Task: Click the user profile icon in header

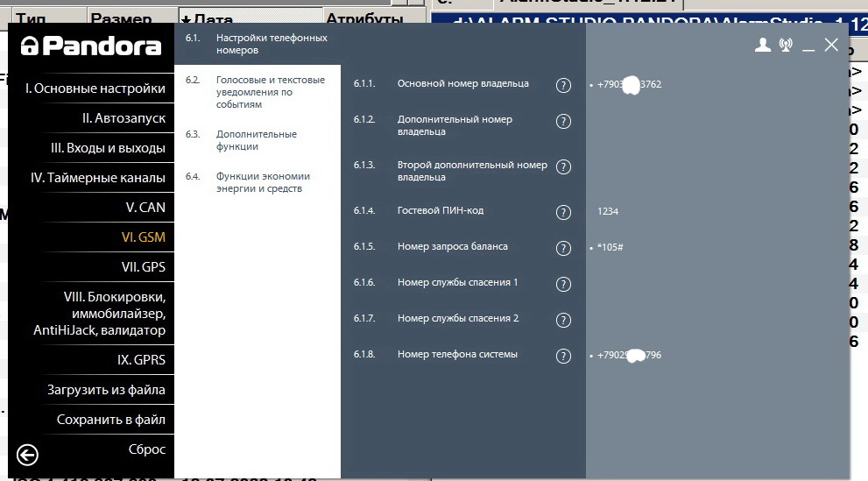Action: pos(763,46)
